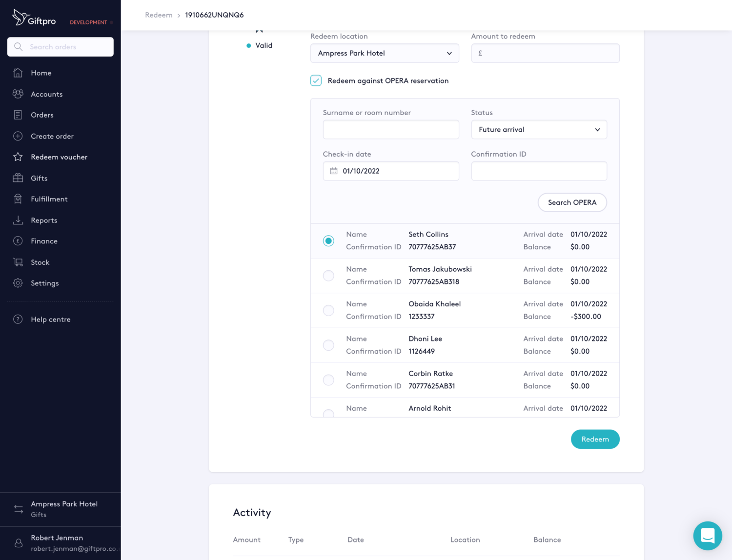Open the Check-in date picker field
Viewport: 732px width, 560px height.
390,171
